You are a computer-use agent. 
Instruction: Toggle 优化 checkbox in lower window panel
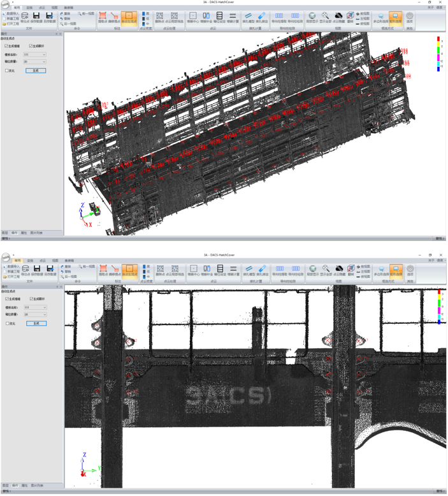(7, 323)
